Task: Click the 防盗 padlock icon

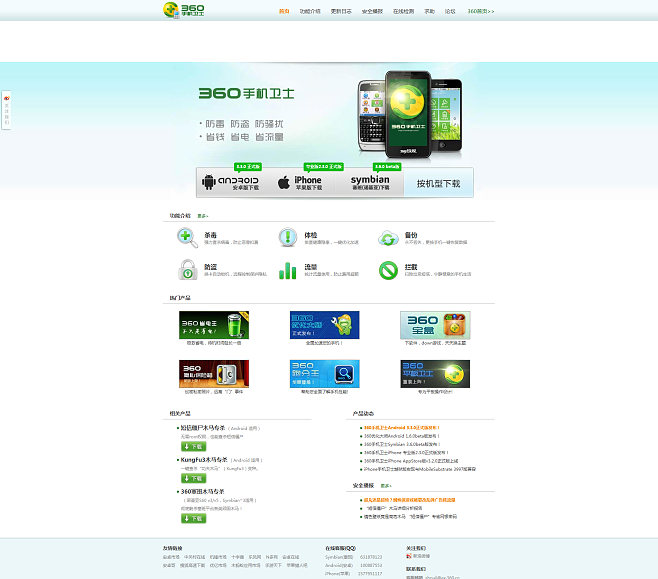Action: pyautogui.click(x=188, y=270)
